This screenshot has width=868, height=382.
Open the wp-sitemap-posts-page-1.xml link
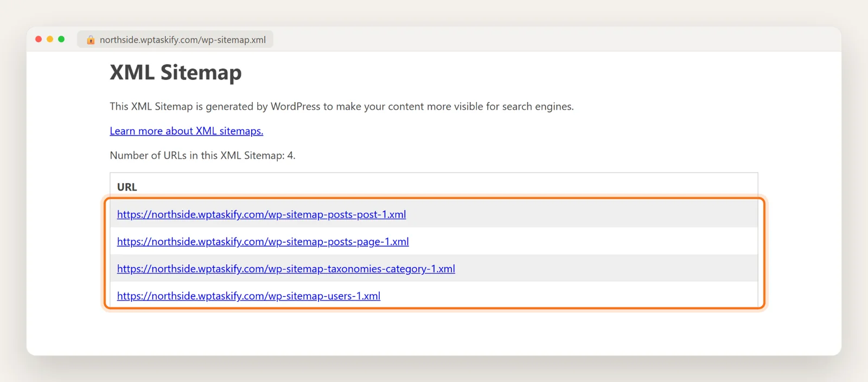(263, 241)
